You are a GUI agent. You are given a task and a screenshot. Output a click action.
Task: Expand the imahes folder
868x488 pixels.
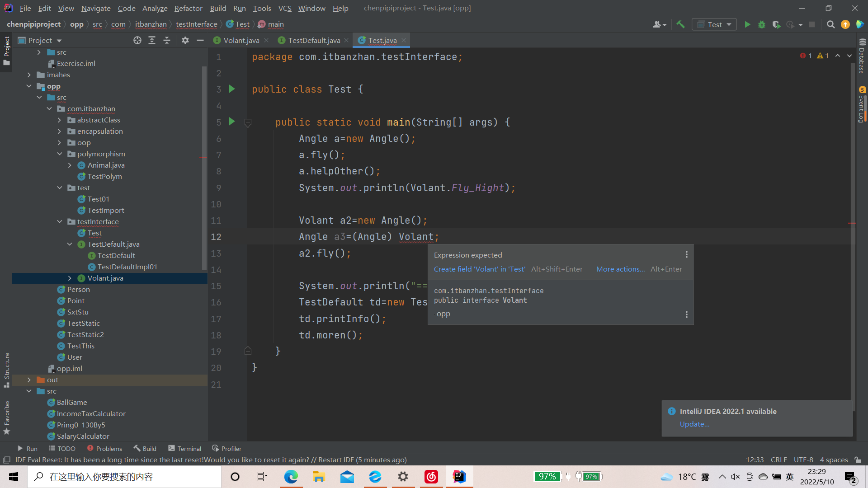click(29, 75)
